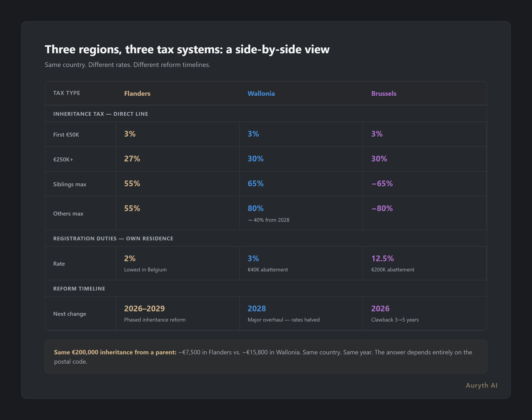Image resolution: width=532 pixels, height=420 pixels.
Task: Click the 80% value in Wallonia column
Action: (255, 208)
